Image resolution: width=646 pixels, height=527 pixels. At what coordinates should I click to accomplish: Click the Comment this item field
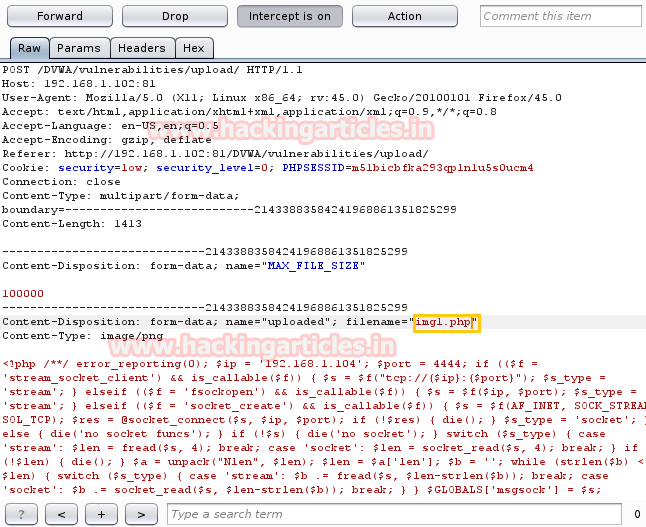[x=561, y=16]
